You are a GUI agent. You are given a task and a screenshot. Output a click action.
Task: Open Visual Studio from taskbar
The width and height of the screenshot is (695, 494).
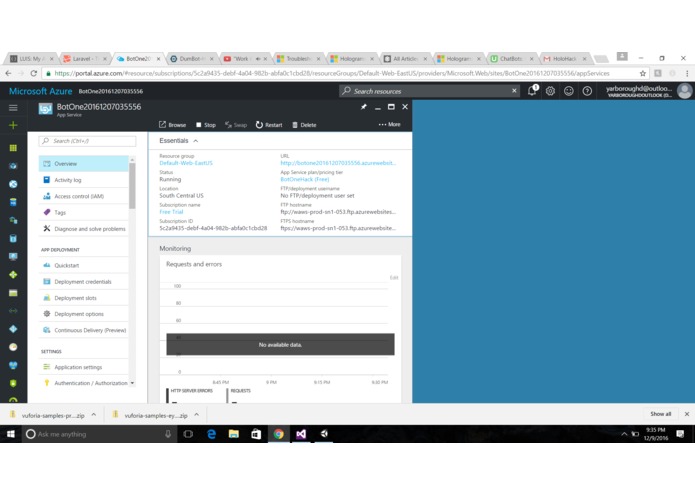click(301, 434)
